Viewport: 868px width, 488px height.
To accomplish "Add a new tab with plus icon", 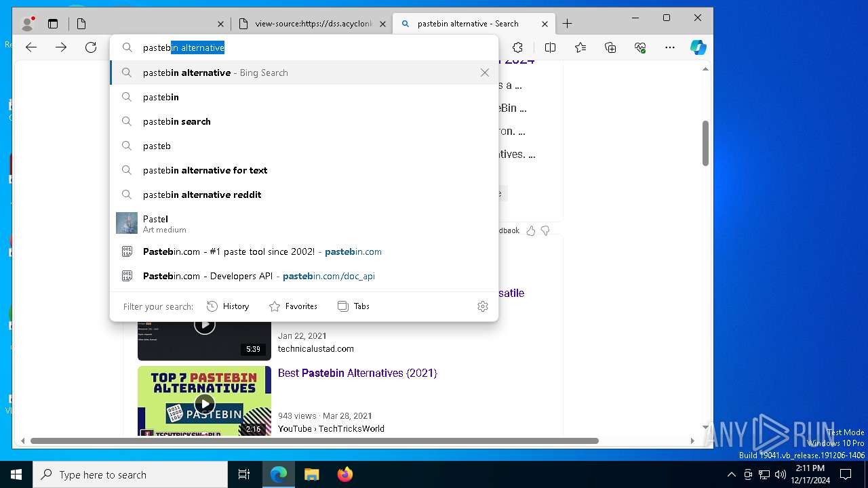I will (x=568, y=24).
